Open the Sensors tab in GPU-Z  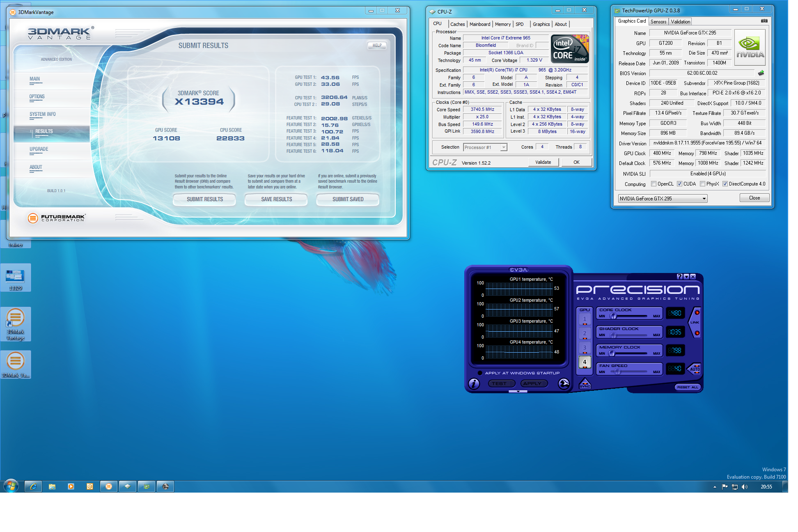click(658, 22)
